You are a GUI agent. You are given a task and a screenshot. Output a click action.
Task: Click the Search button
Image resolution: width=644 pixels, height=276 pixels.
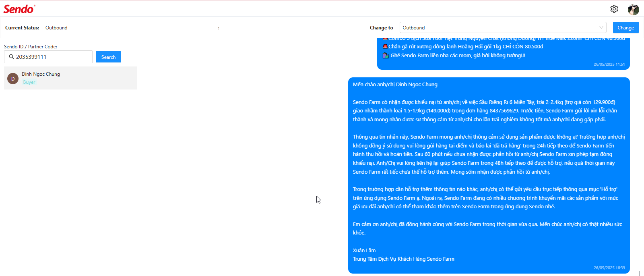(108, 57)
